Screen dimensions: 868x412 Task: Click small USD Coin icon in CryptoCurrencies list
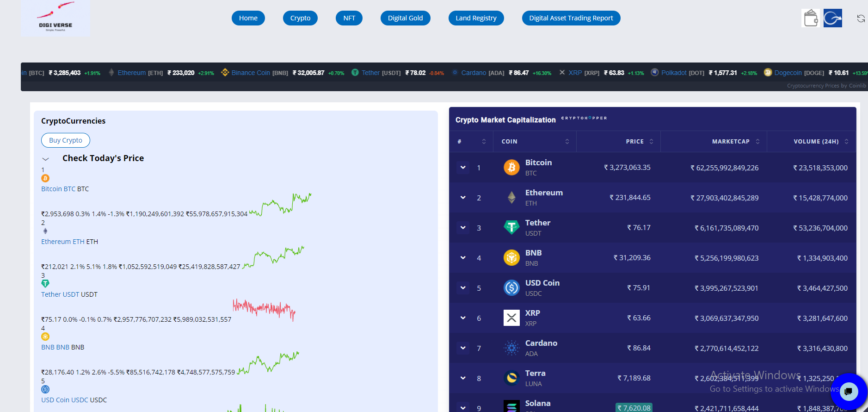45,389
